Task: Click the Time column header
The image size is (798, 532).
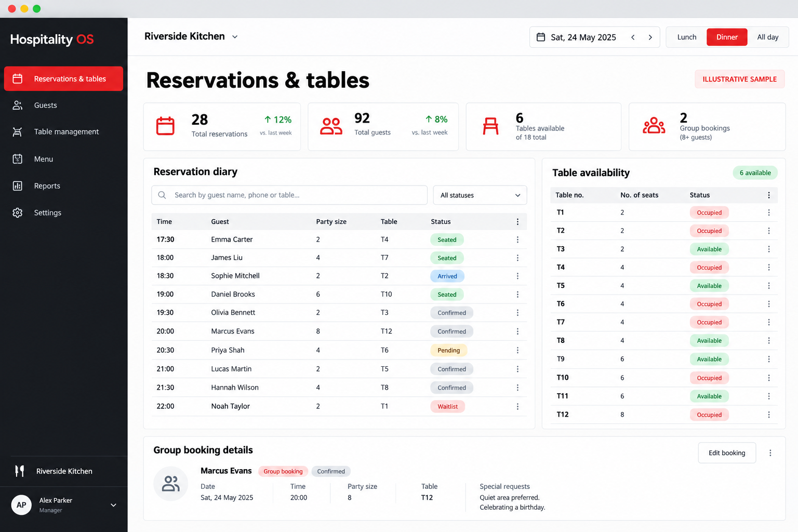Action: [x=164, y=221]
